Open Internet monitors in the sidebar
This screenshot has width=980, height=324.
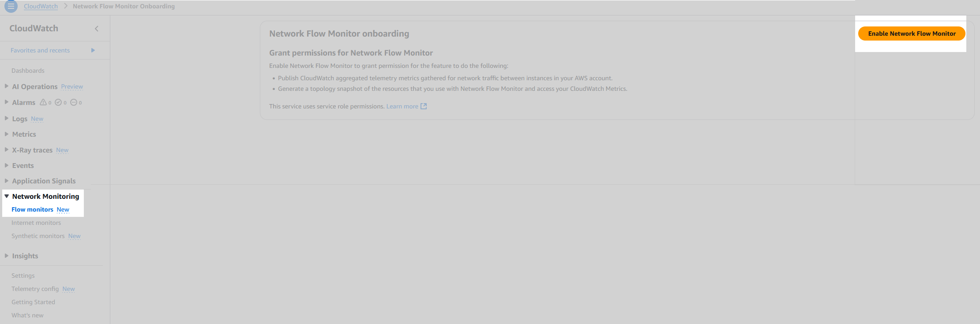click(36, 223)
